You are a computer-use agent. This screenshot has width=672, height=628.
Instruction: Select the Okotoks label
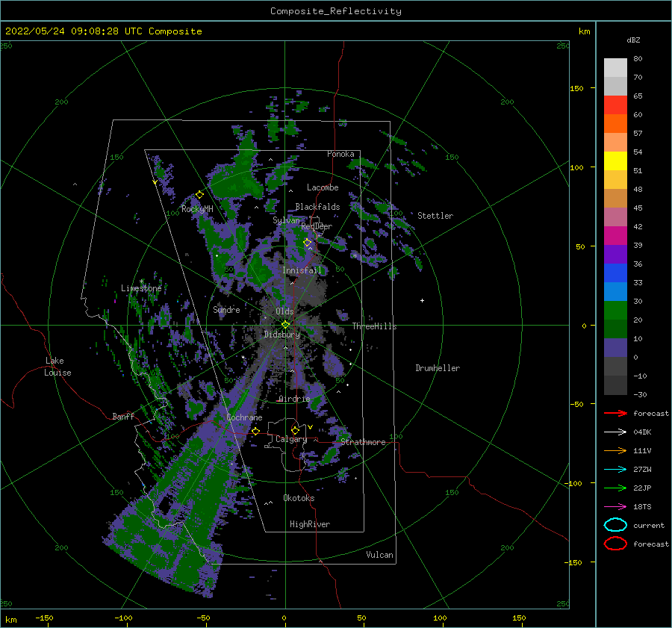tap(299, 498)
